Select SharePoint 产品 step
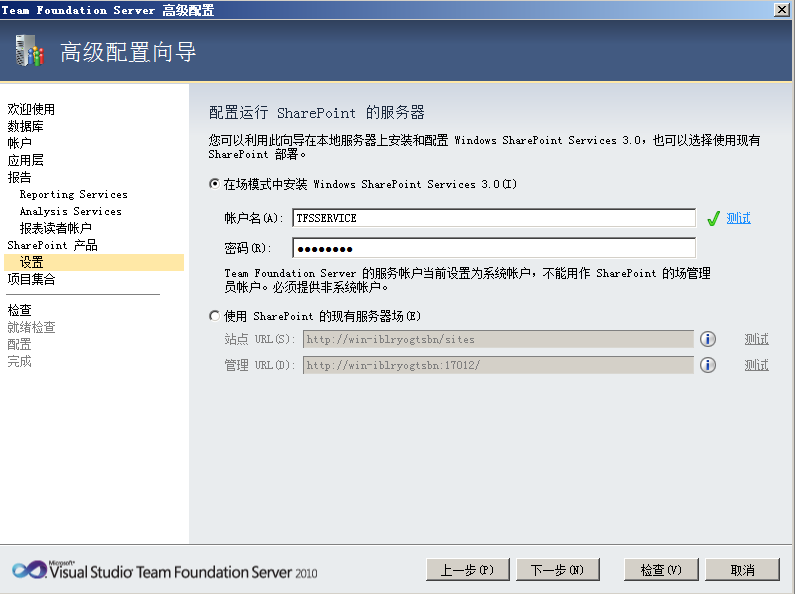Screen dimensions: 795x594 click(52, 245)
